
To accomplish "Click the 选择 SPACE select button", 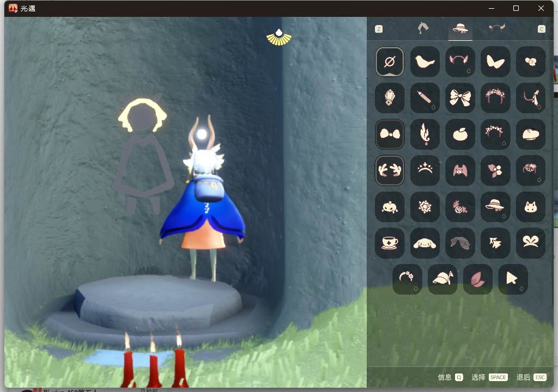I will 489,377.
